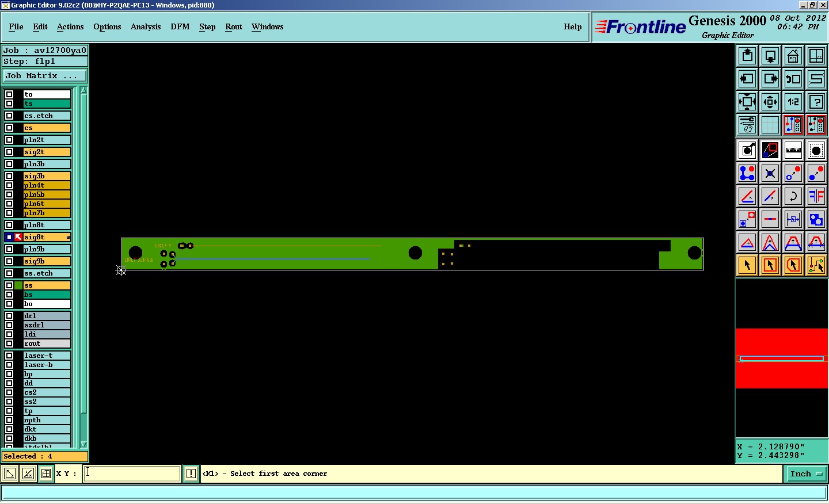829x504 pixels.
Task: Open the File menu
Action: [16, 26]
